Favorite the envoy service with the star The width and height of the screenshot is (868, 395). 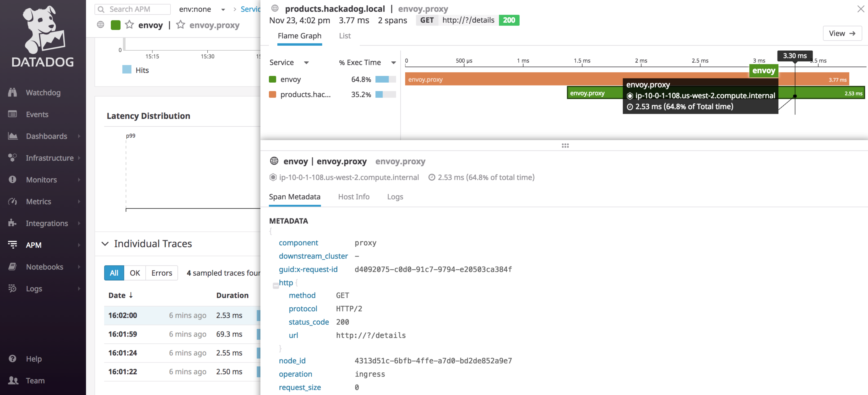129,25
